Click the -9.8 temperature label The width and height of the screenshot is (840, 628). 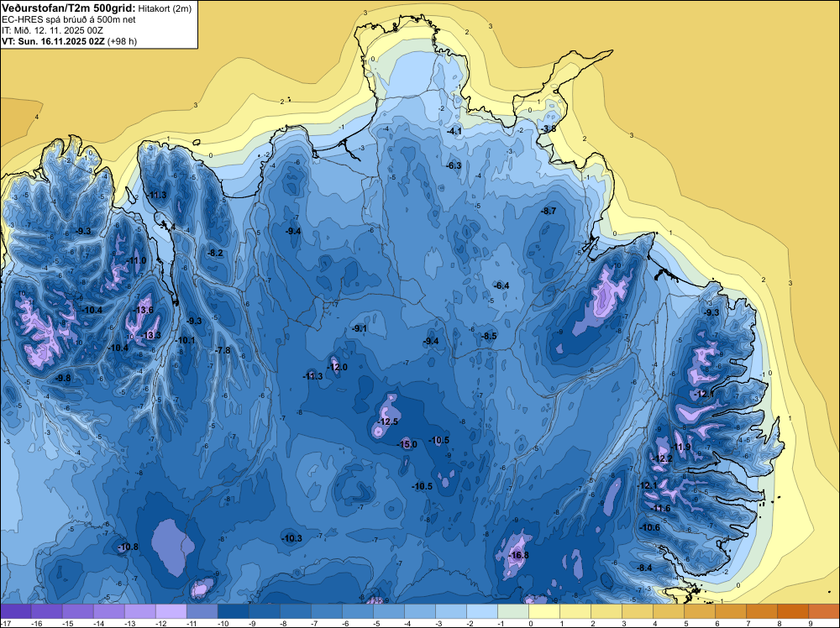point(63,378)
